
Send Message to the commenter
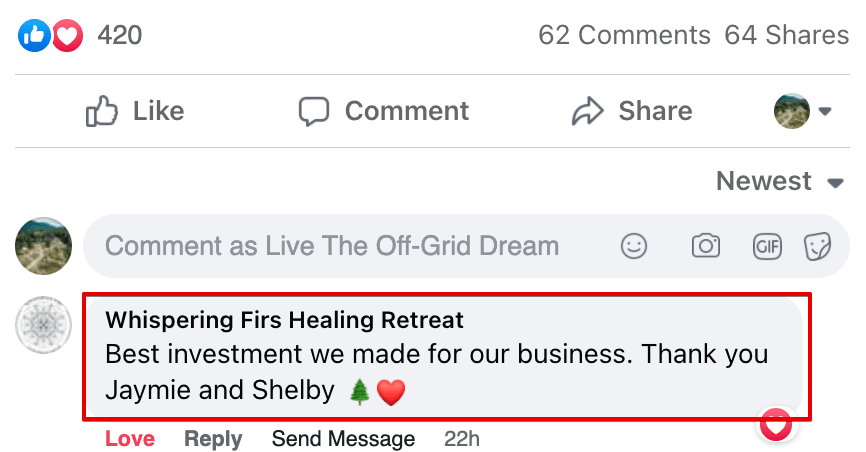(343, 439)
